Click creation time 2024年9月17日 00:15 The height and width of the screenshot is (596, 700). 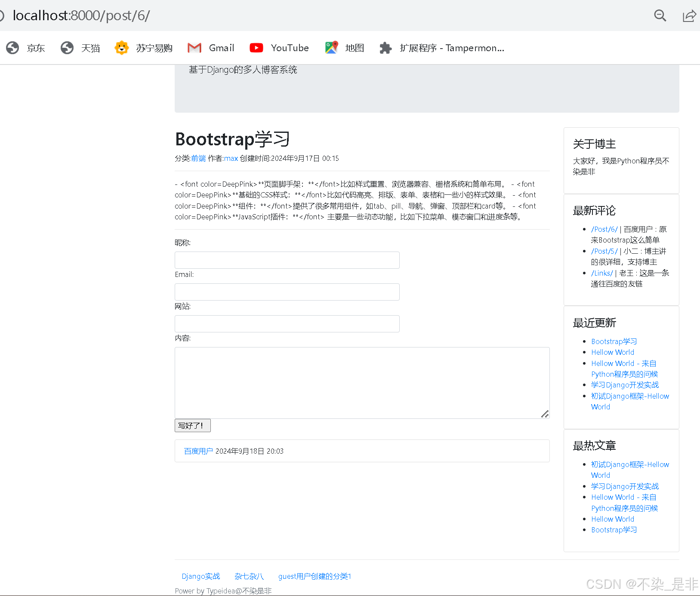(305, 158)
